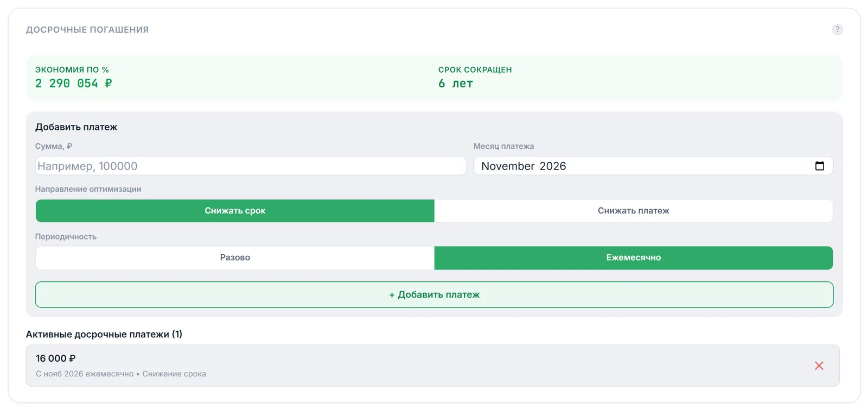Focus the Сумма amount input field

click(251, 166)
